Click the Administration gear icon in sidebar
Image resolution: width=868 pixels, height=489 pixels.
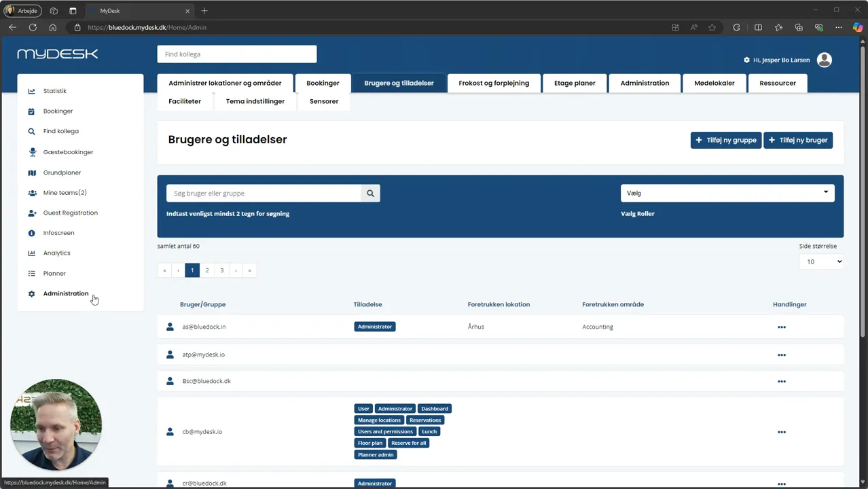31,293
